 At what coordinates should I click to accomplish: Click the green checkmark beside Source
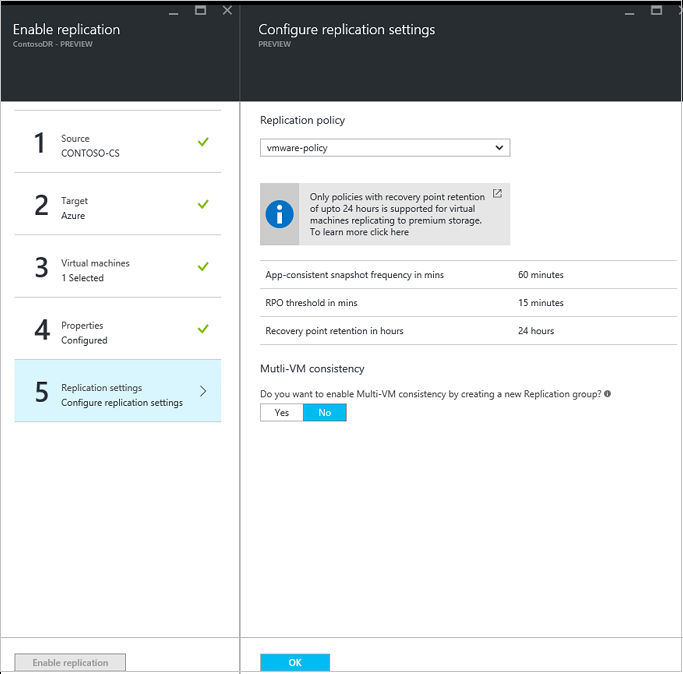tap(203, 142)
